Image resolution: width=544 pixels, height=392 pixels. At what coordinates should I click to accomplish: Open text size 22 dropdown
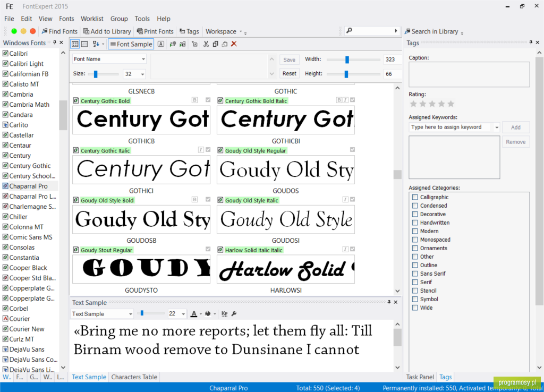pos(183,314)
